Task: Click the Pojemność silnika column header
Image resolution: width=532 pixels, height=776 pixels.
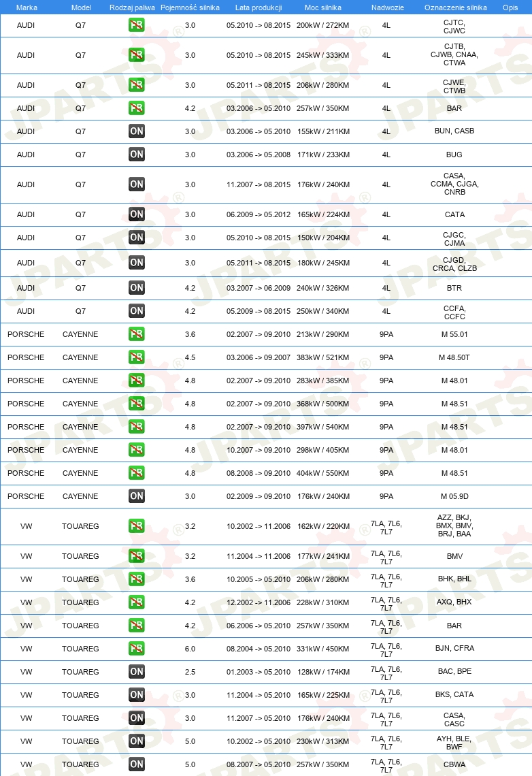Action: (x=190, y=7)
